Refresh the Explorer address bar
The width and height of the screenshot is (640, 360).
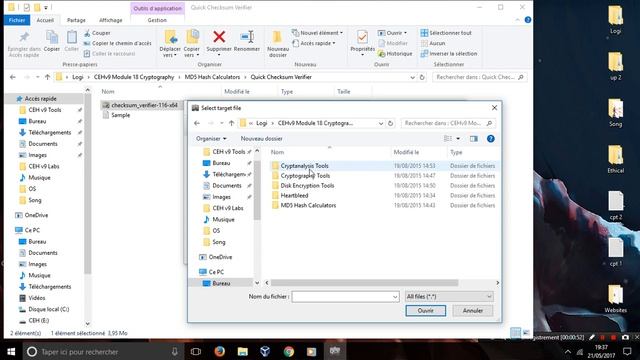(x=422, y=77)
